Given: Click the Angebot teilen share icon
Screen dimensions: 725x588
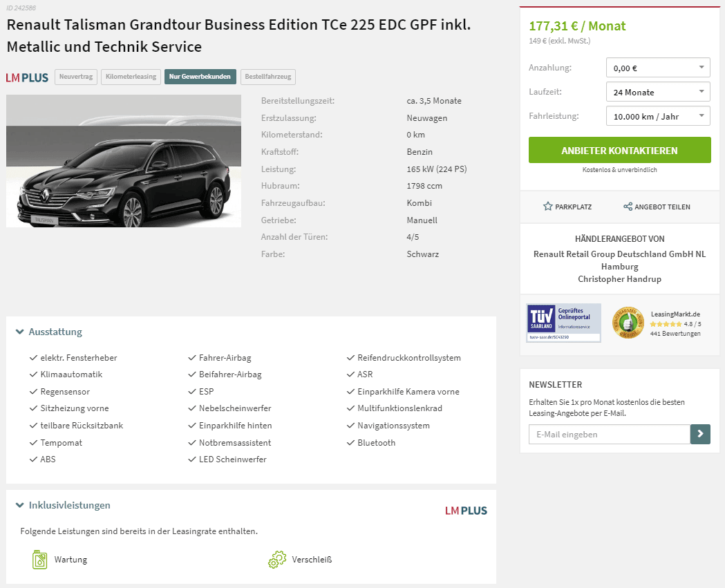Looking at the screenshot, I should 628,207.
